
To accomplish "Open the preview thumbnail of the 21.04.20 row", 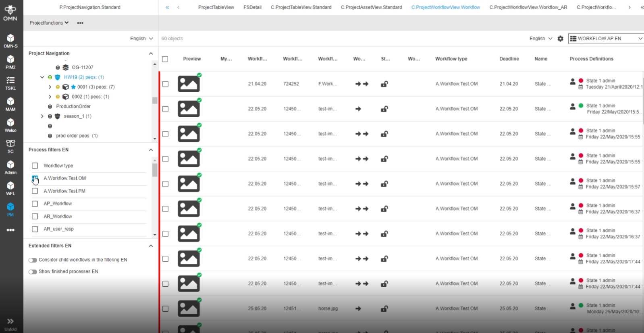I will 189,84.
